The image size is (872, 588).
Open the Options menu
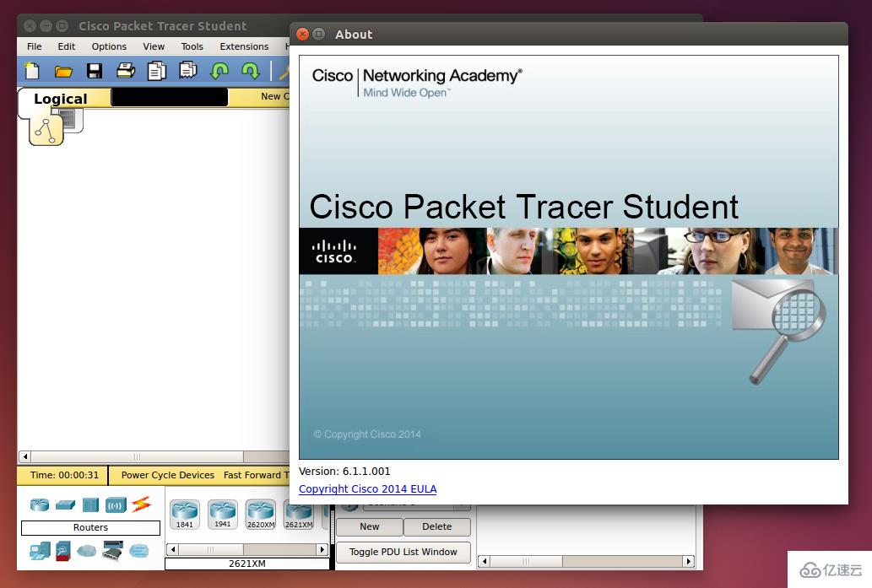pos(109,46)
